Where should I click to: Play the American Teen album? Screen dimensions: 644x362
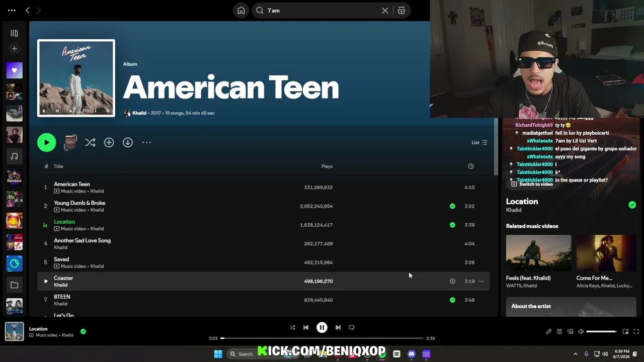coord(46,142)
